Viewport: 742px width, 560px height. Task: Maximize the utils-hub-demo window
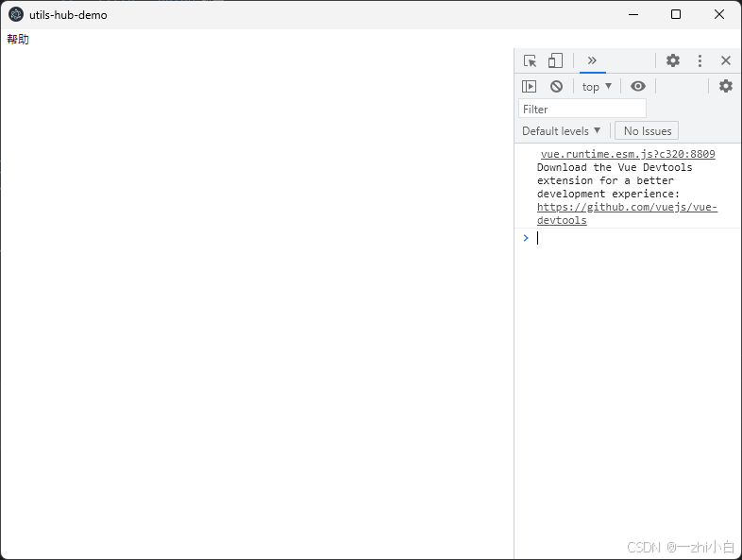tap(676, 15)
